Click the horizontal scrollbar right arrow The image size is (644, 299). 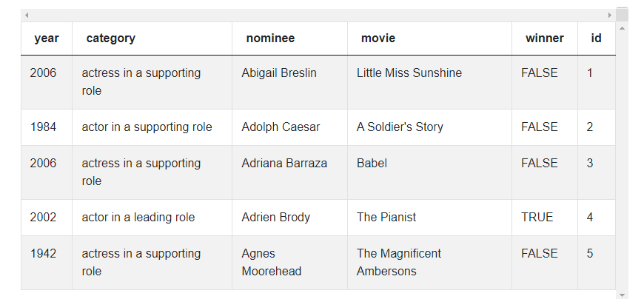[x=610, y=15]
